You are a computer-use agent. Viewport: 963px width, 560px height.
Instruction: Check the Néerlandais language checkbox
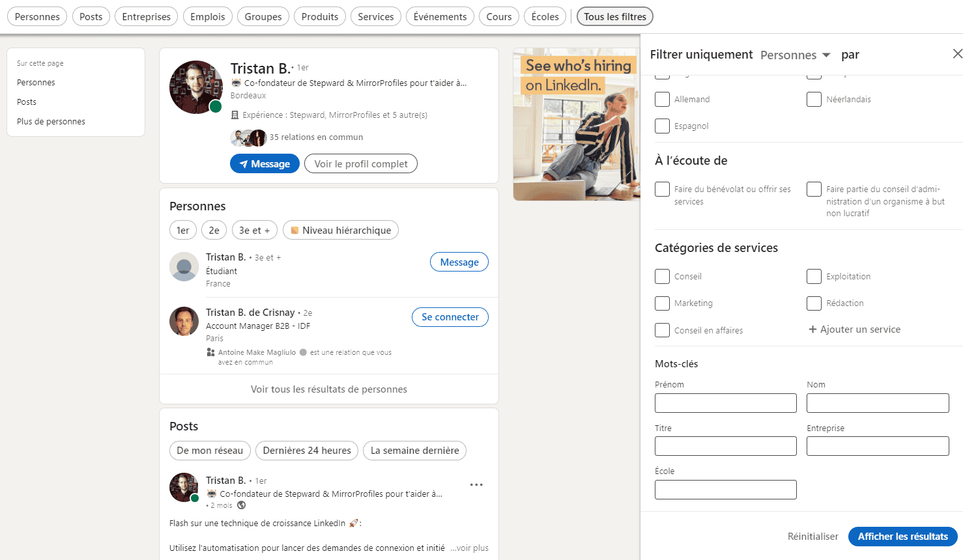(814, 99)
